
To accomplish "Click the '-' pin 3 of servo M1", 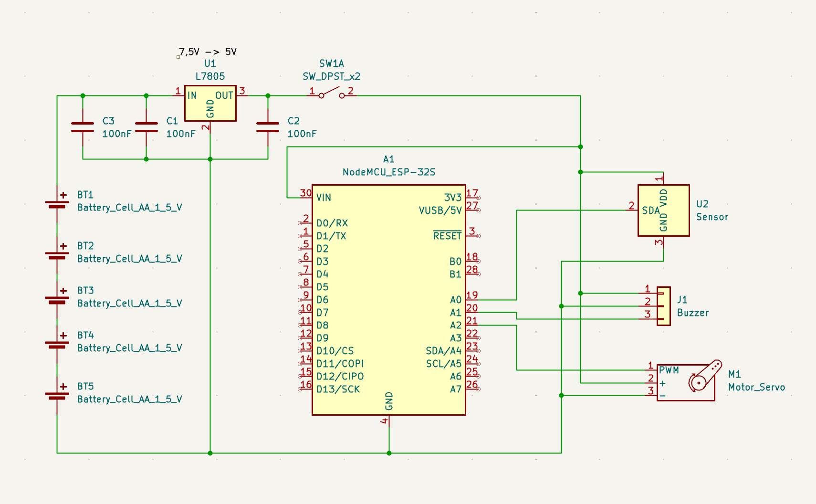I will 651,395.
